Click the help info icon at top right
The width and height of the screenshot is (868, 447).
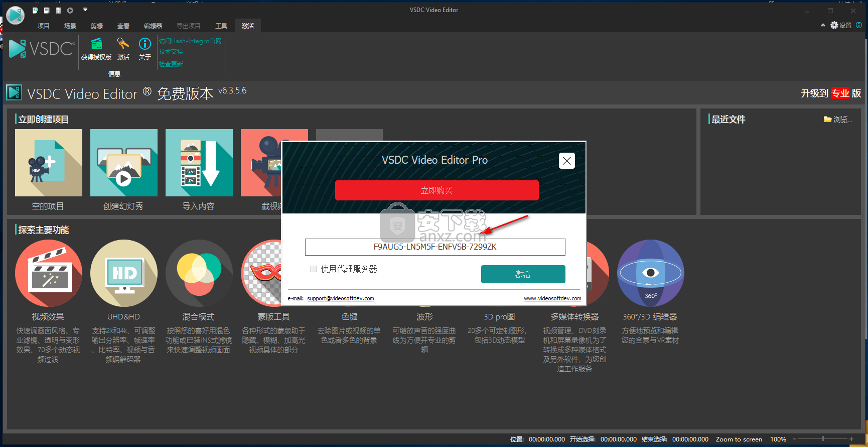click(859, 25)
